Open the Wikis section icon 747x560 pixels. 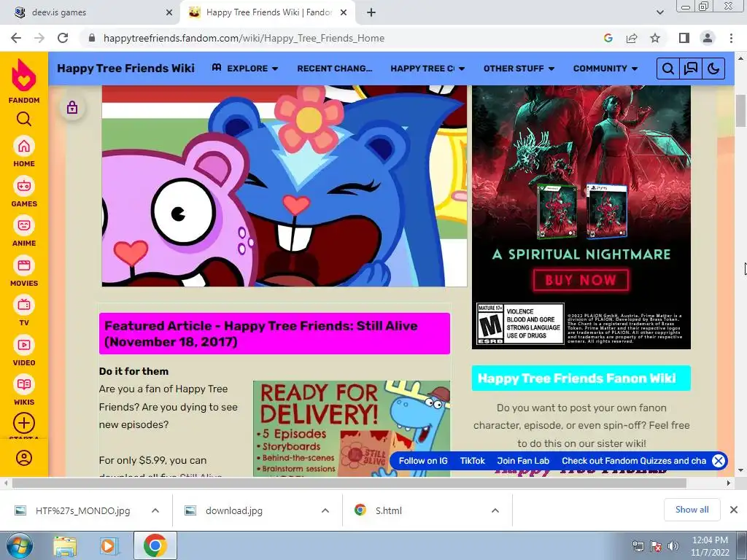[24, 384]
